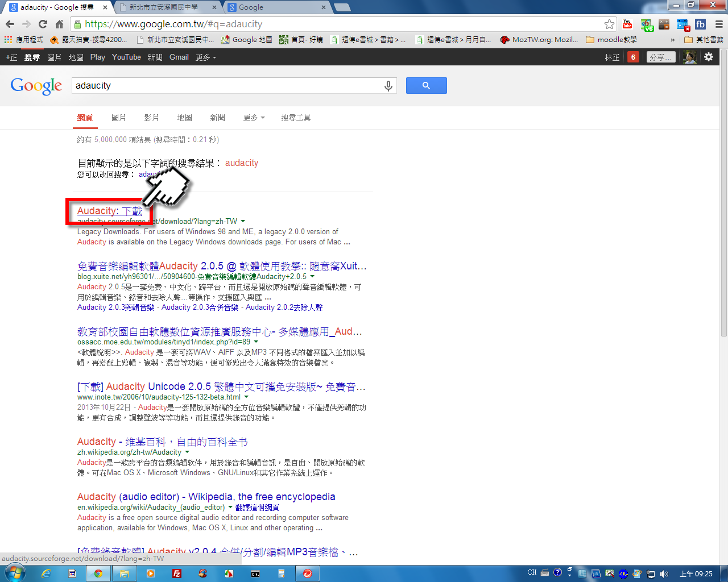Click the browser forward arrow
This screenshot has width=728, height=582.
26,24
